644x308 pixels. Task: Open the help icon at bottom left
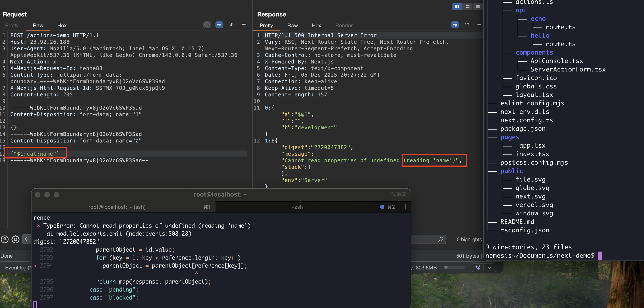pos(4,239)
